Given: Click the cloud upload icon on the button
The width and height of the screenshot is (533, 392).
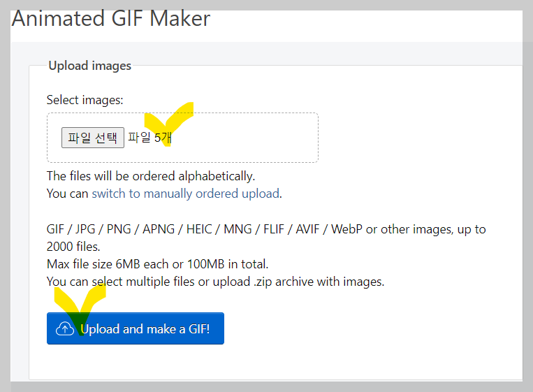Looking at the screenshot, I should (x=64, y=329).
